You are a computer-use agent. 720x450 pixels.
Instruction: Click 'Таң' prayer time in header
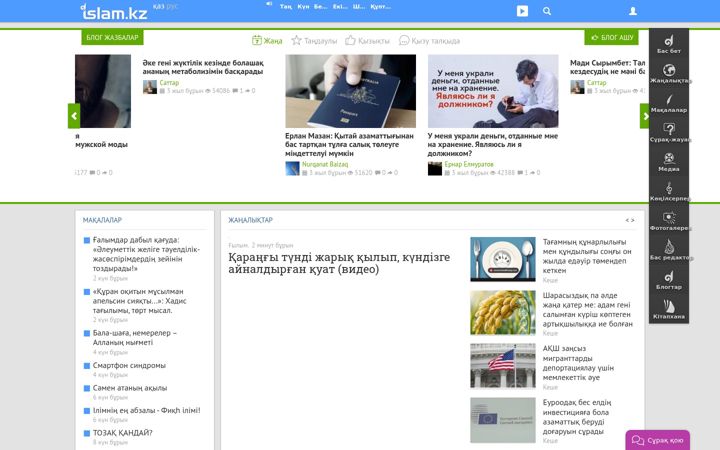pyautogui.click(x=286, y=6)
